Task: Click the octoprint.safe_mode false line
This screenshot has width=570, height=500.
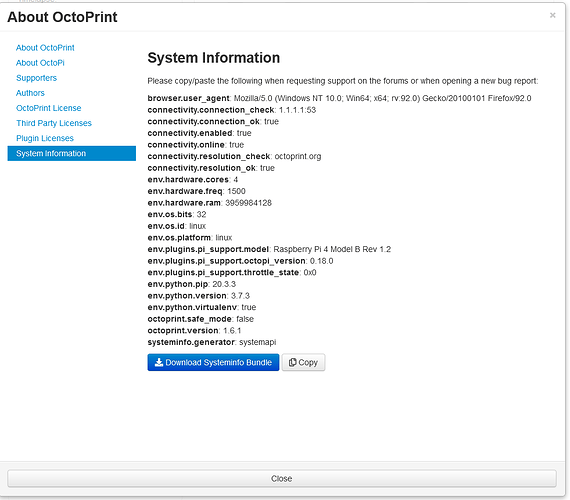Action: tap(201, 319)
